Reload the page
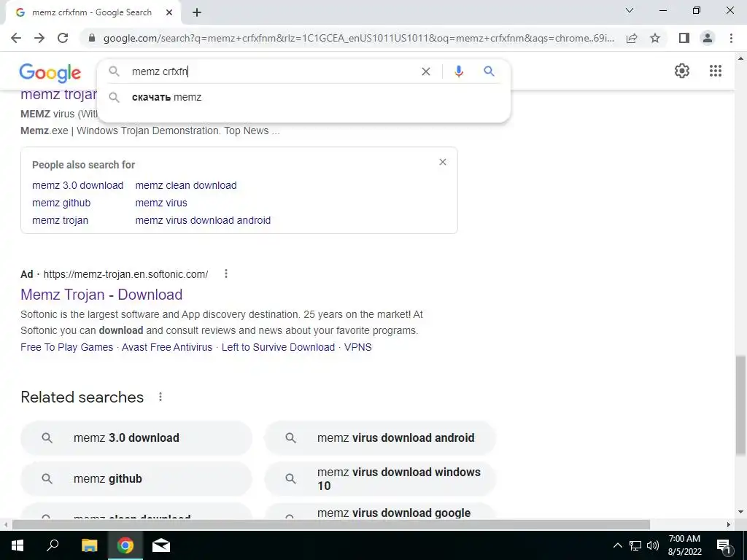 pos(63,38)
